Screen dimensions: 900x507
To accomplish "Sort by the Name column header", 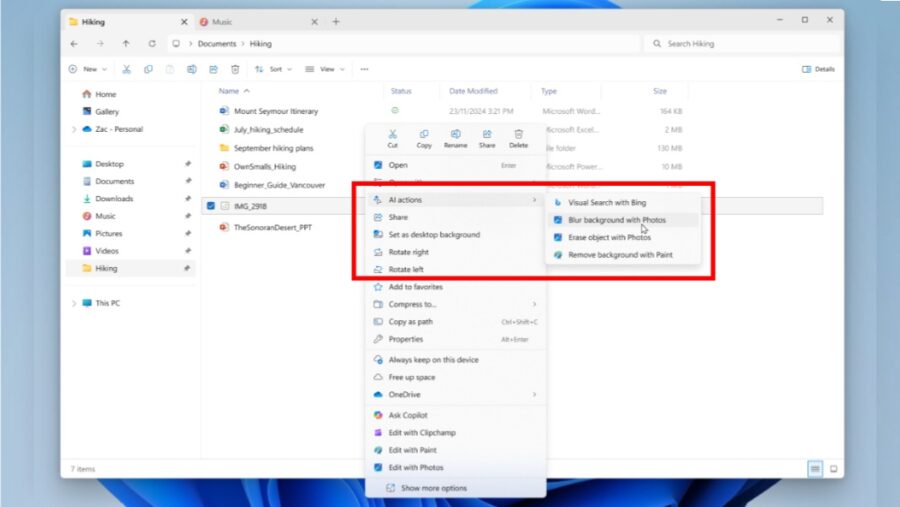I will point(228,91).
